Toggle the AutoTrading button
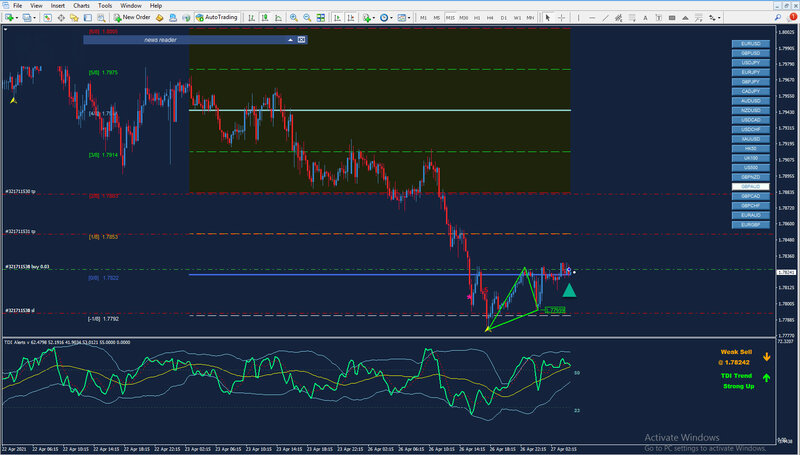 217,17
